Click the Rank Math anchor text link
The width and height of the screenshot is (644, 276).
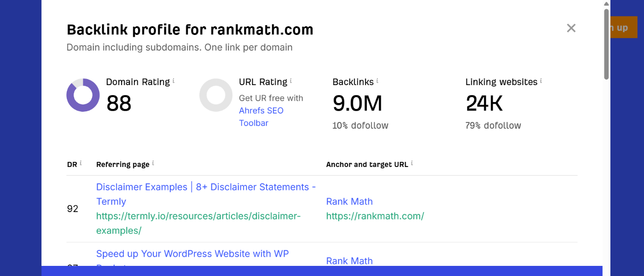coord(349,201)
